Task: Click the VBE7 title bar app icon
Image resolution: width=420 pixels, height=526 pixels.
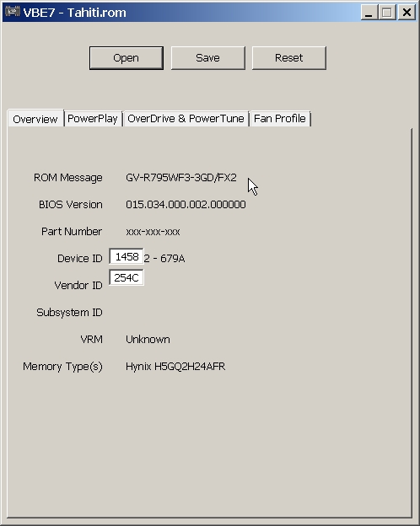Action: (13, 12)
